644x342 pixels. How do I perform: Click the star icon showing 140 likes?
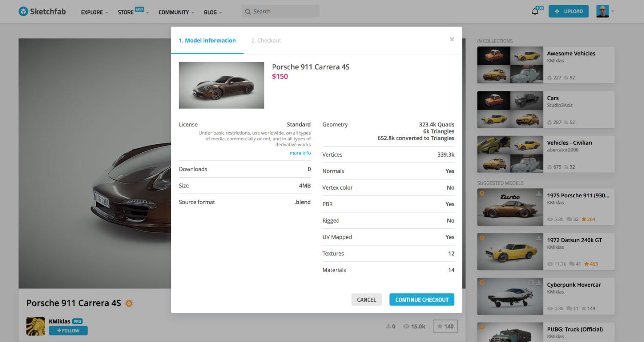(x=440, y=326)
